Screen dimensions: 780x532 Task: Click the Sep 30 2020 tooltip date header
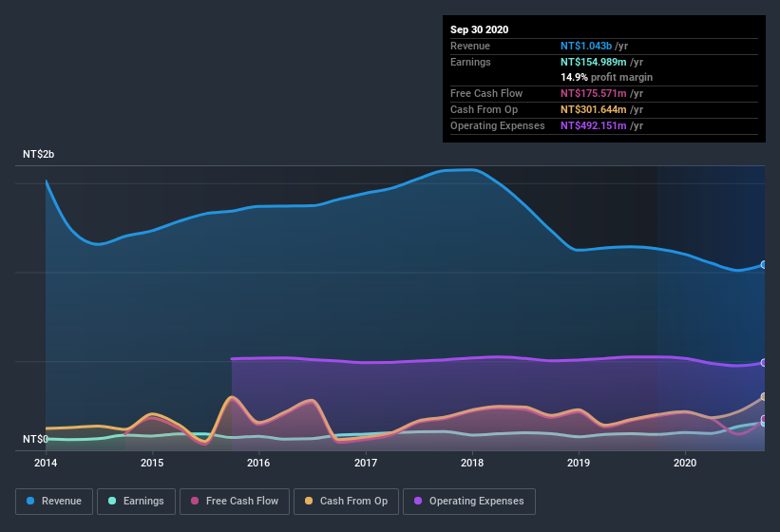point(480,29)
